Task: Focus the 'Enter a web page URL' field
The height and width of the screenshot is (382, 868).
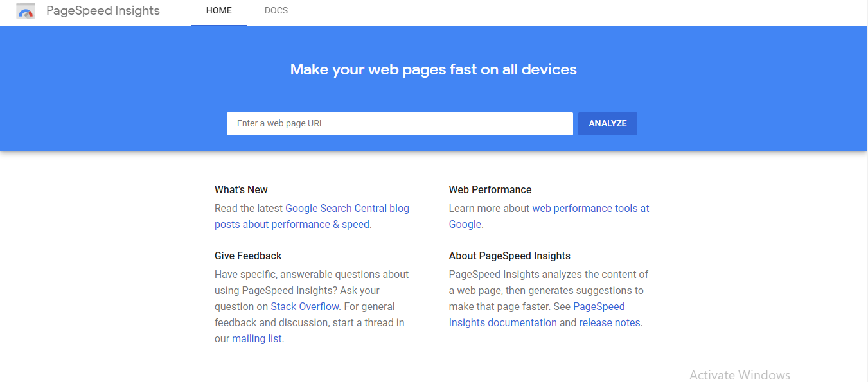Action: [400, 124]
